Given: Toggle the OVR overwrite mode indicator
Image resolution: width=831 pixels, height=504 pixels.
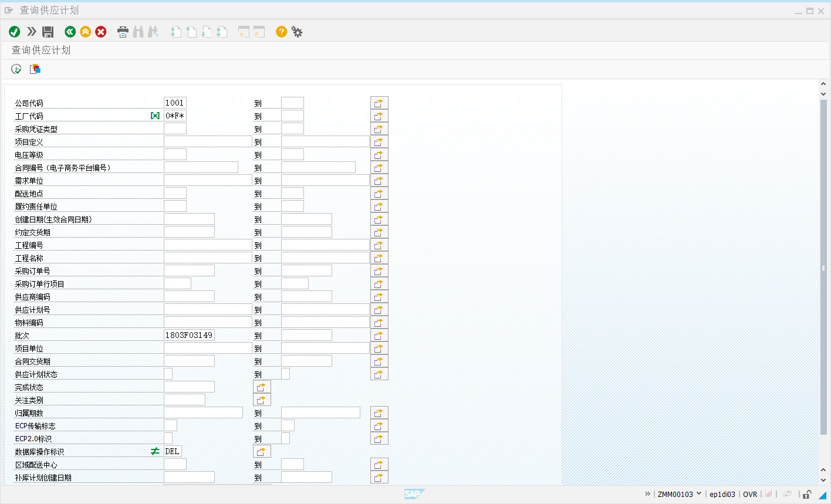Looking at the screenshot, I should (750, 494).
